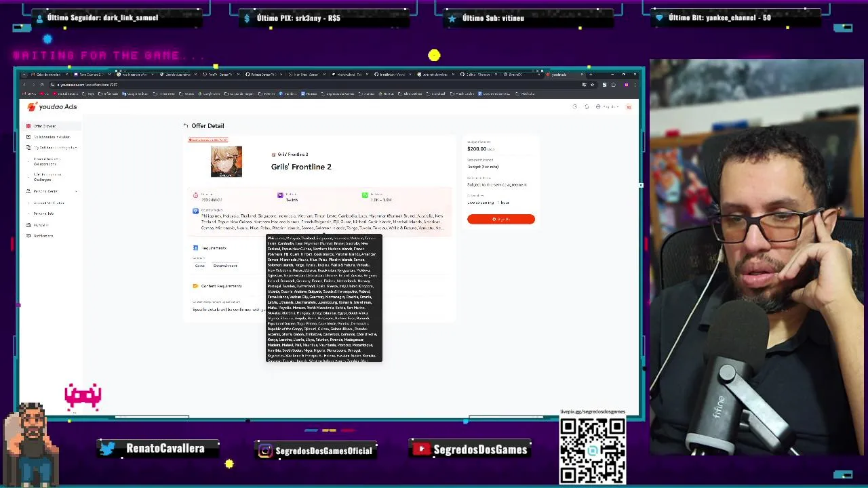Click the green followers icon
The height and width of the screenshot is (488, 868).
point(365,195)
